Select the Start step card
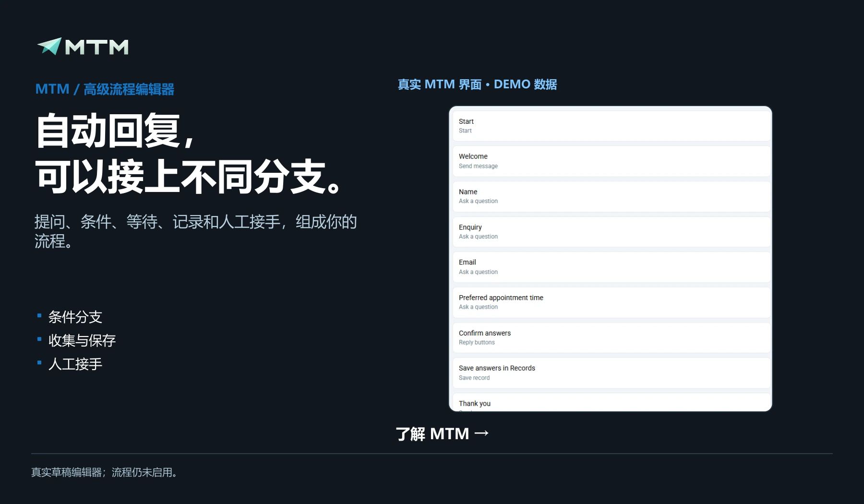The width and height of the screenshot is (864, 504). pyautogui.click(x=612, y=126)
